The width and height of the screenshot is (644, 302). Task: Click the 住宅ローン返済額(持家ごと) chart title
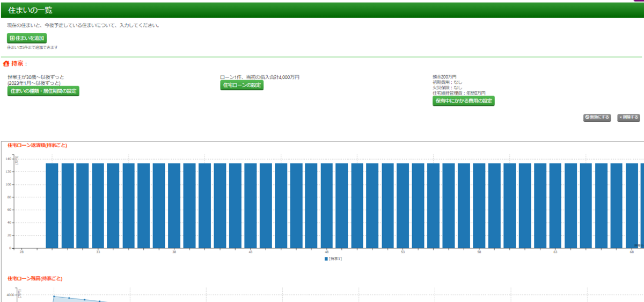[37, 146]
